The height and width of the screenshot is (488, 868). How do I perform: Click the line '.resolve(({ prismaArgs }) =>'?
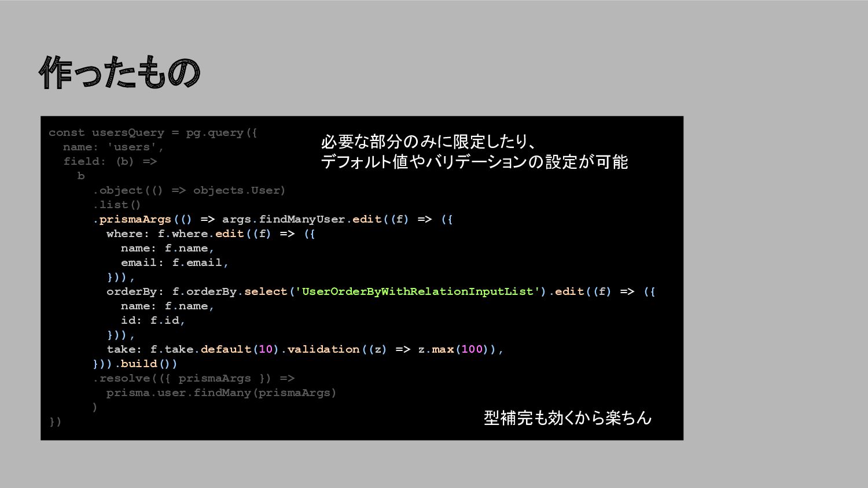pyautogui.click(x=193, y=378)
